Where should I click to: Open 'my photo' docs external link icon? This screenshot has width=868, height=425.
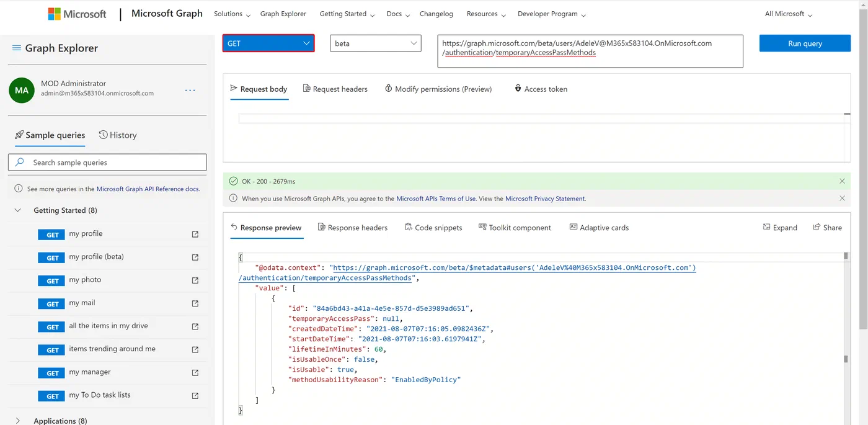tap(195, 280)
